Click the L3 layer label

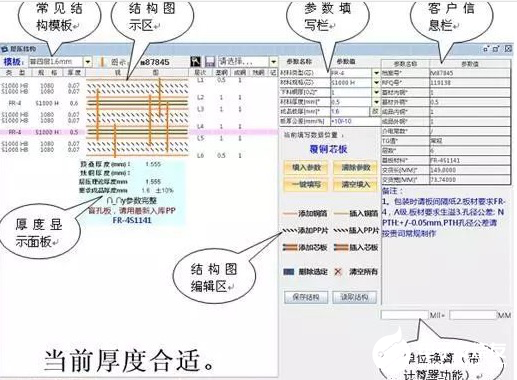coord(200,109)
